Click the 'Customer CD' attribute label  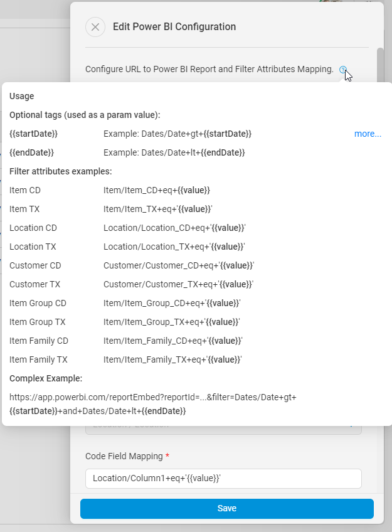point(35,265)
